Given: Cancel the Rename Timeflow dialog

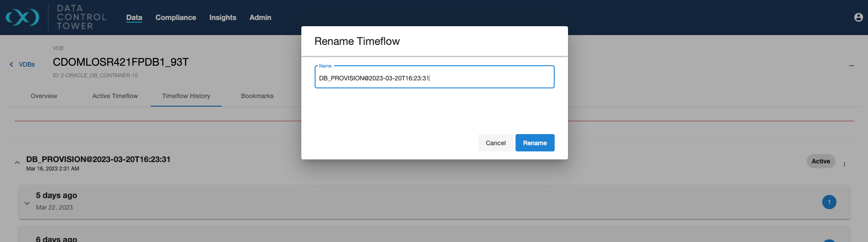Looking at the screenshot, I should coord(495,143).
